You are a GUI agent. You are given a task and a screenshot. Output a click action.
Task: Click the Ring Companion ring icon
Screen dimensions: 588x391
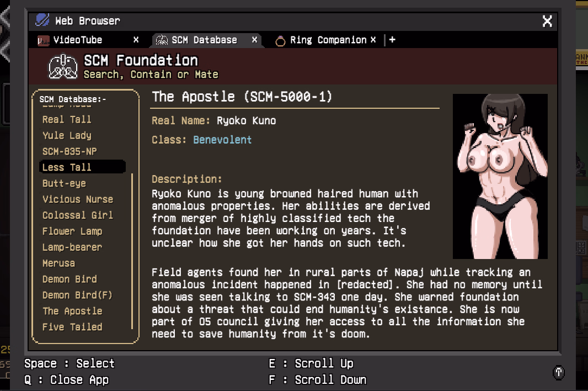pyautogui.click(x=280, y=41)
